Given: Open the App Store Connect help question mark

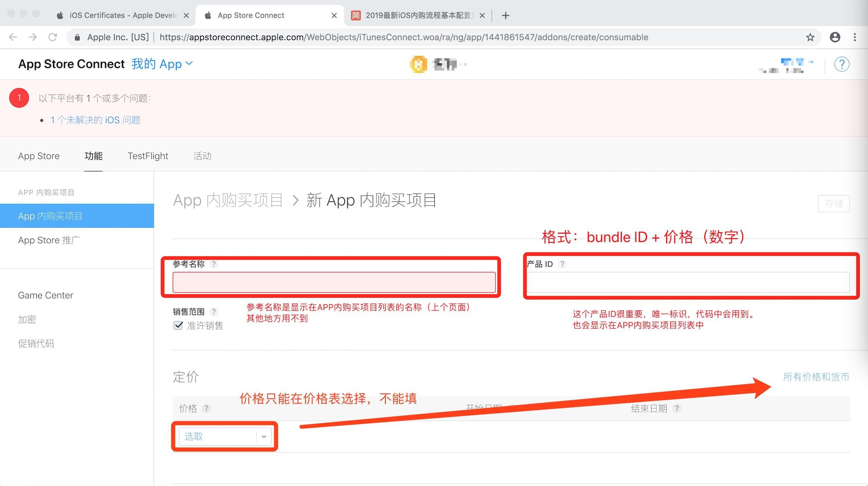Looking at the screenshot, I should pyautogui.click(x=842, y=64).
